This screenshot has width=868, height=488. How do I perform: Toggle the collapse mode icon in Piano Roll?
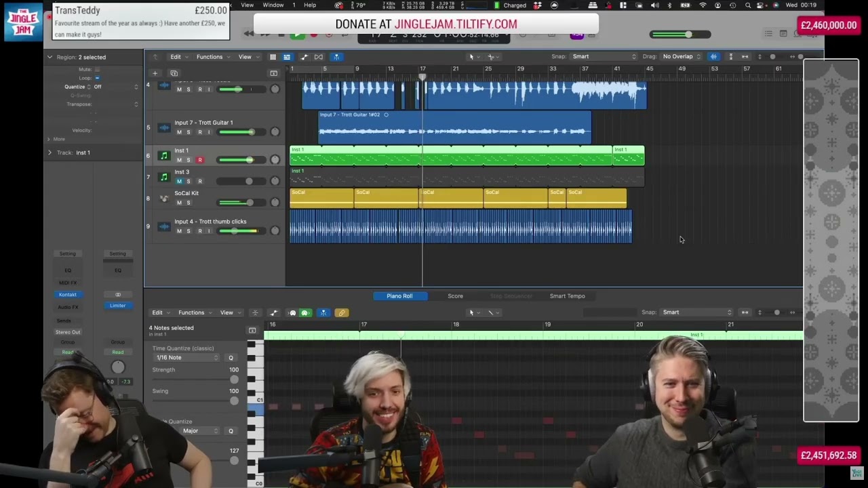[x=255, y=312]
